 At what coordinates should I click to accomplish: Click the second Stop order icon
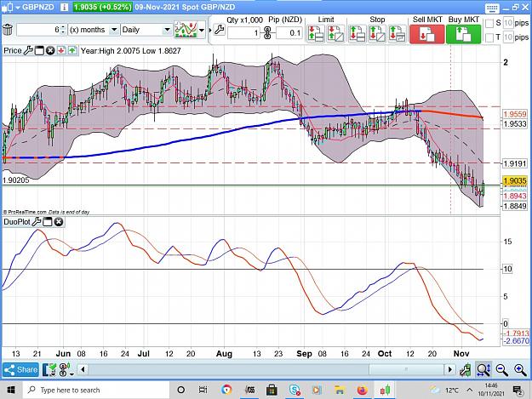[377, 33]
